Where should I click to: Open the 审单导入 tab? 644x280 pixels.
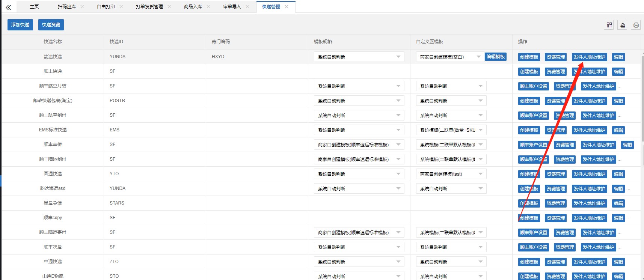click(232, 7)
